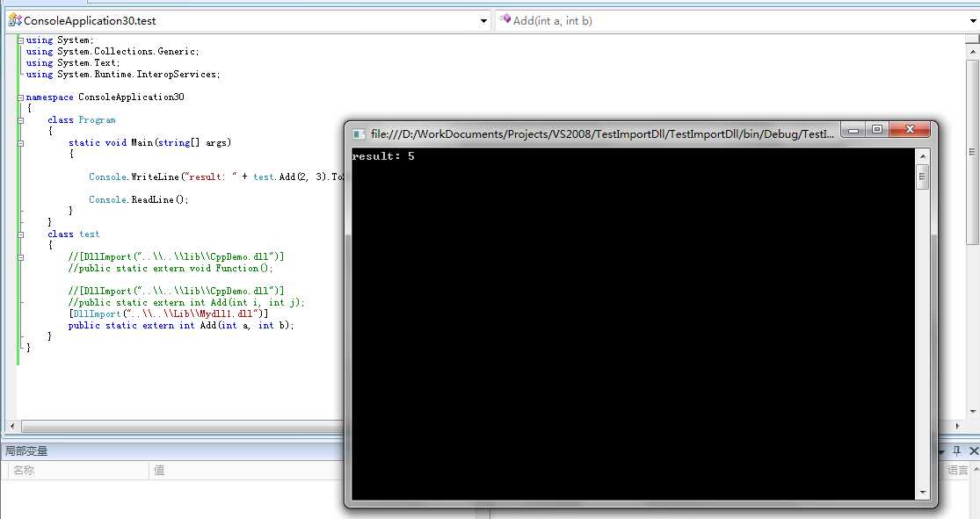Screen dimensions: 980x519
Task: Collapse the using directives block
Action: pyautogui.click(x=20, y=40)
